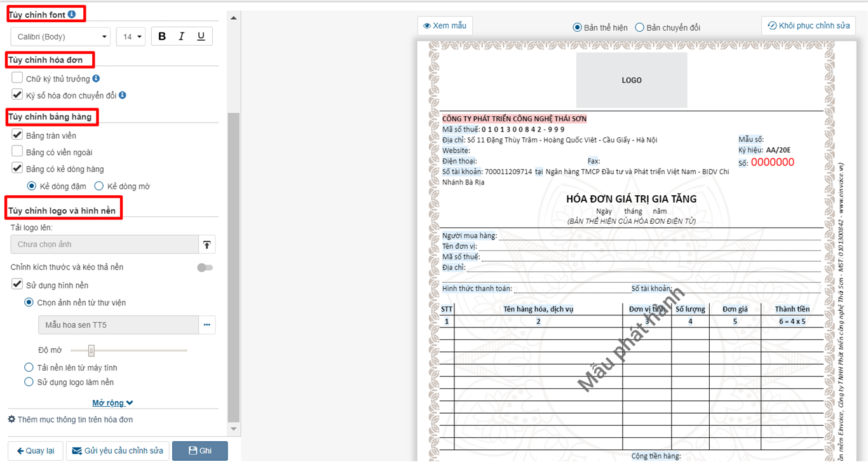Open background library ellipsis button
Viewport: 868px width, 464px height.
tap(207, 325)
